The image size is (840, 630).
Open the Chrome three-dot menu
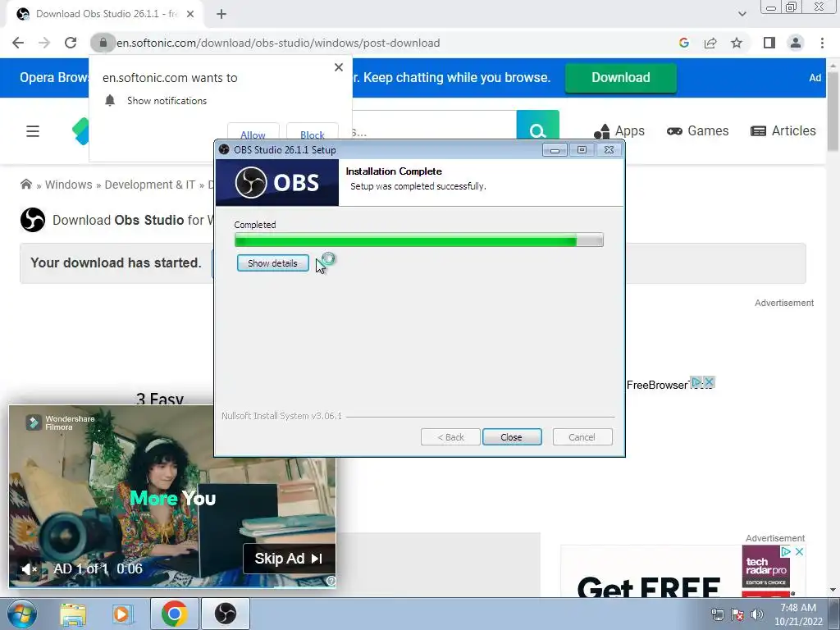point(822,43)
